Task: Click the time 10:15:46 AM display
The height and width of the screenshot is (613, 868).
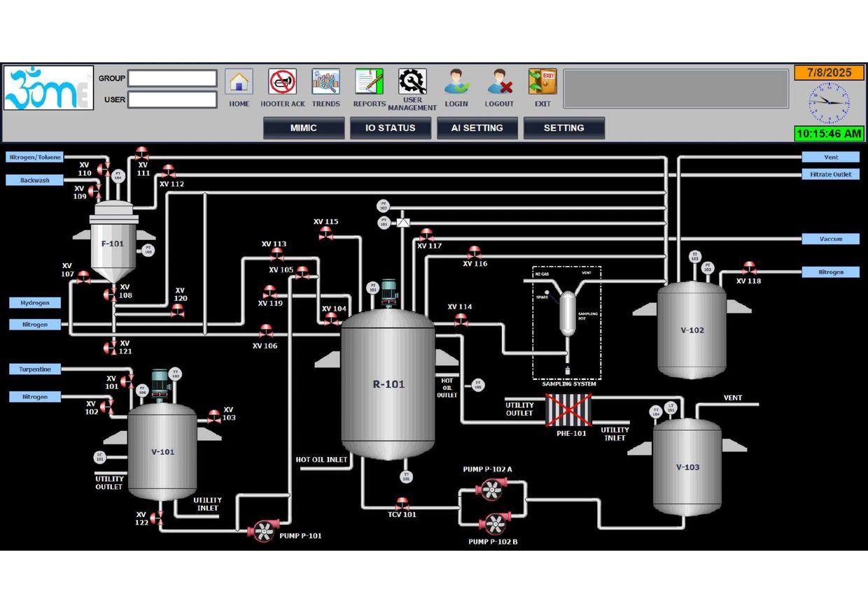Action: (829, 133)
